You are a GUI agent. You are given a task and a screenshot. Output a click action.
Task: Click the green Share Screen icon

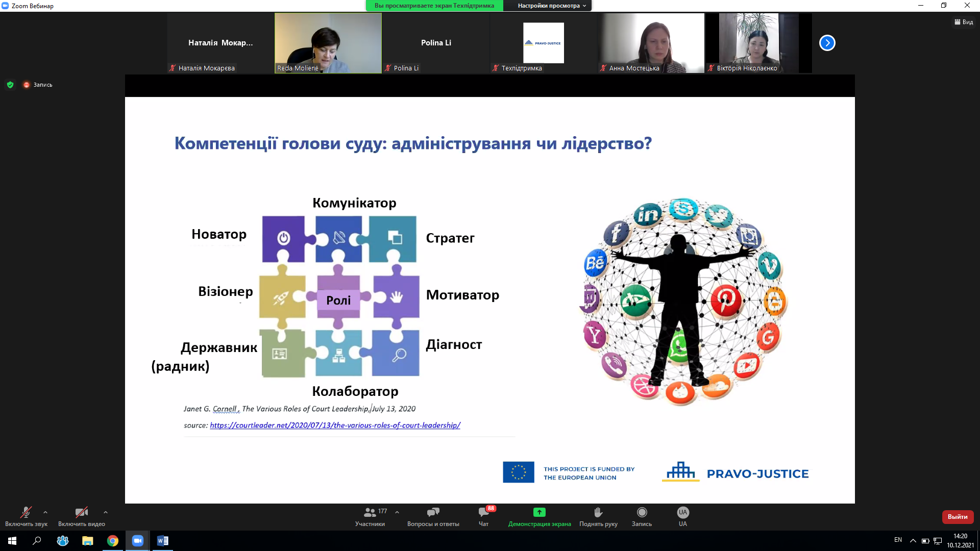coord(539,512)
